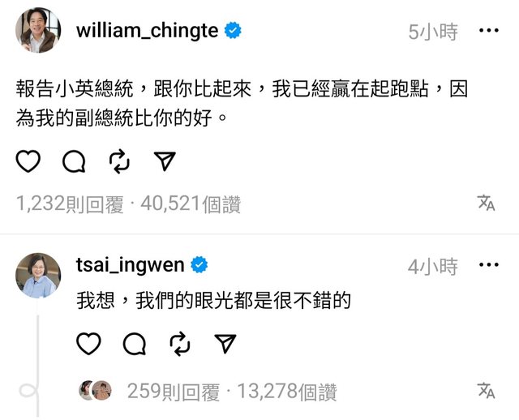View the 13,278個讚 likes on tsai_ingwen's reply
This screenshot has height=420, width=519.
tap(287, 392)
